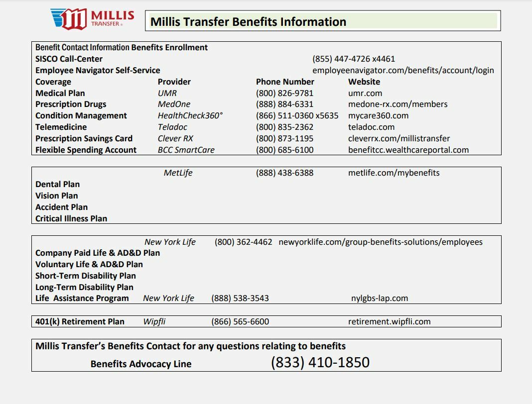The image size is (532, 404).
Task: Click phone number (800) 362-4462
Action: click(x=243, y=242)
